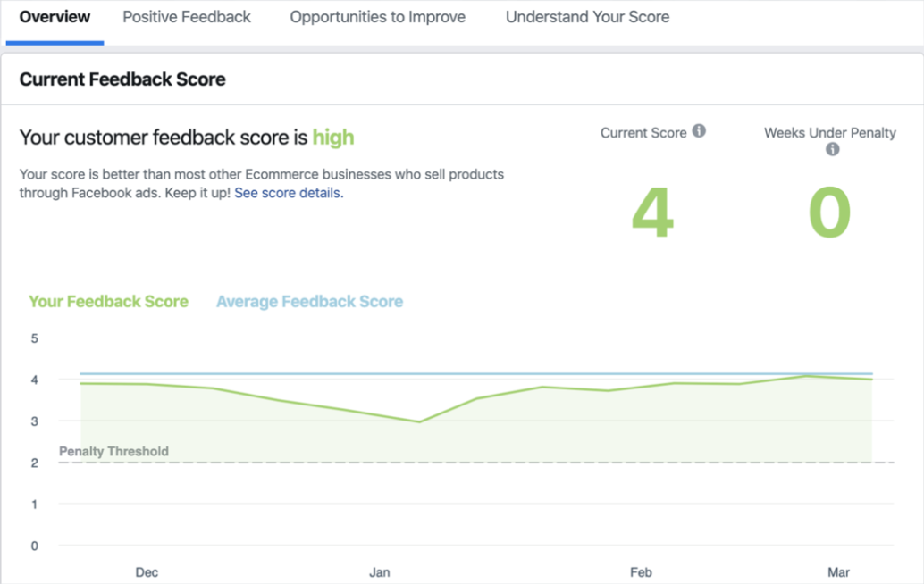Go to the Understand Your Score tab

(587, 17)
